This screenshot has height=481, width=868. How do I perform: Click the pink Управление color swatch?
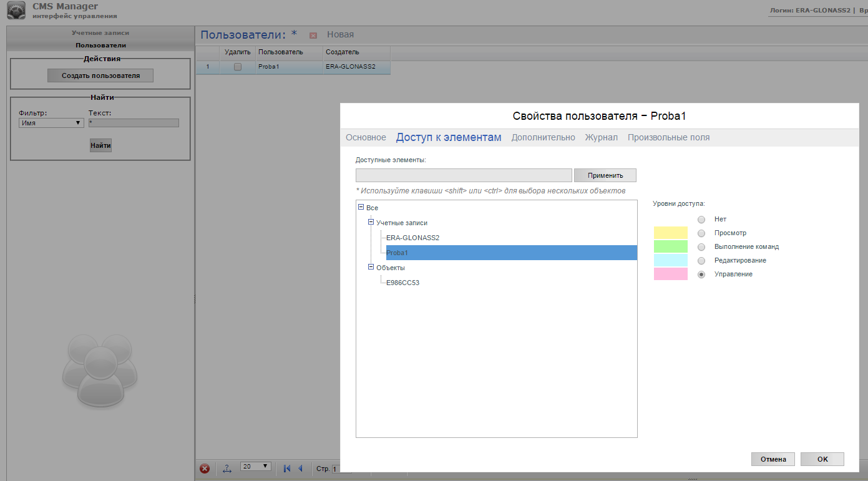[670, 274]
